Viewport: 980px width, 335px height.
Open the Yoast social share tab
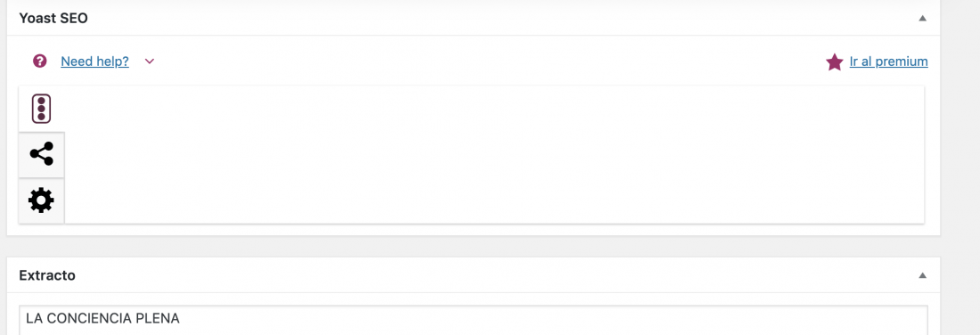pyautogui.click(x=41, y=154)
